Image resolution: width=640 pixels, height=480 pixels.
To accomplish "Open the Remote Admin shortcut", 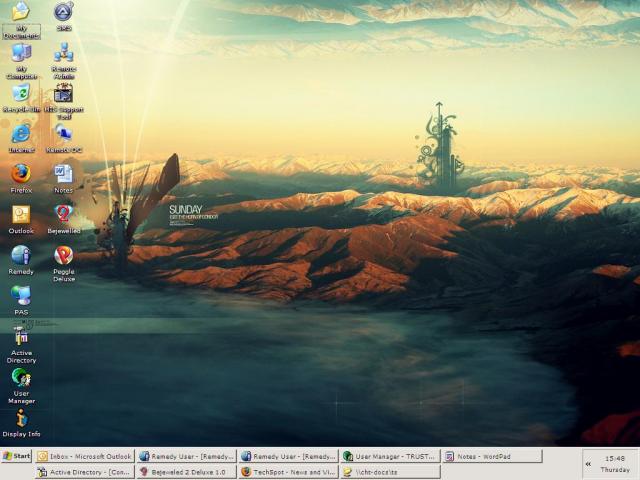I will pos(64,61).
